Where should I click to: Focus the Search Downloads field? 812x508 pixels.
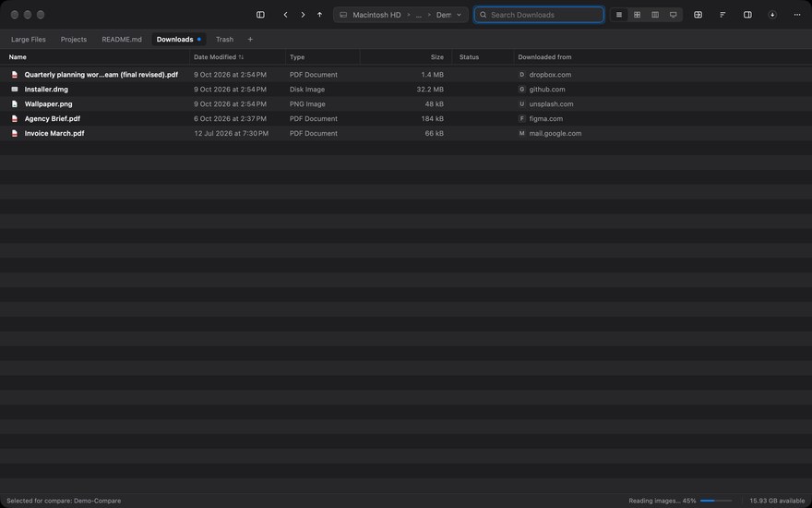pos(539,15)
